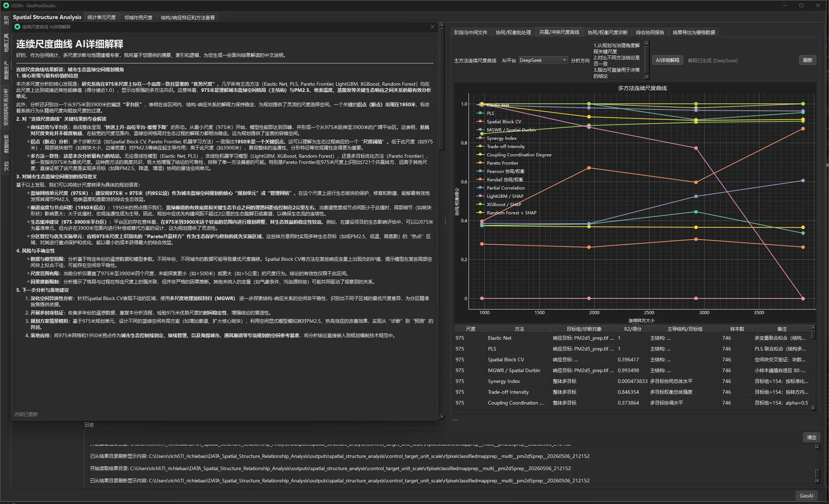Switch to the 综合协同报告 tab
829x504 pixels.
pos(650,32)
